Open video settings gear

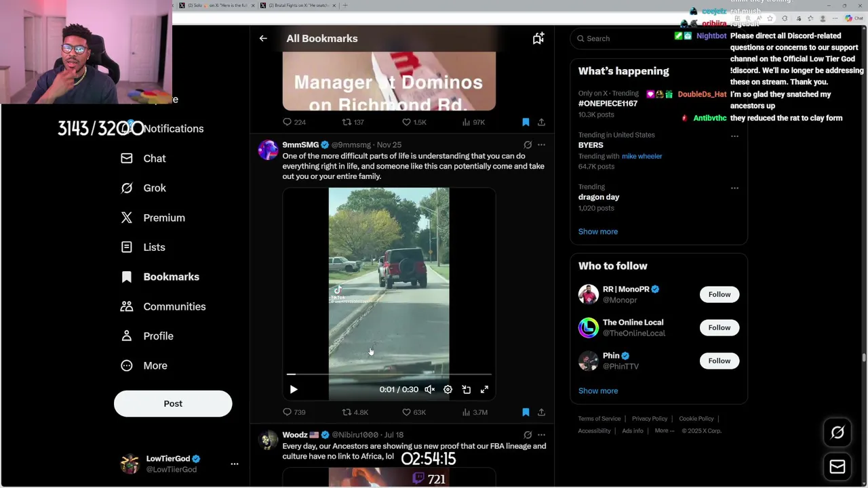pyautogui.click(x=448, y=390)
